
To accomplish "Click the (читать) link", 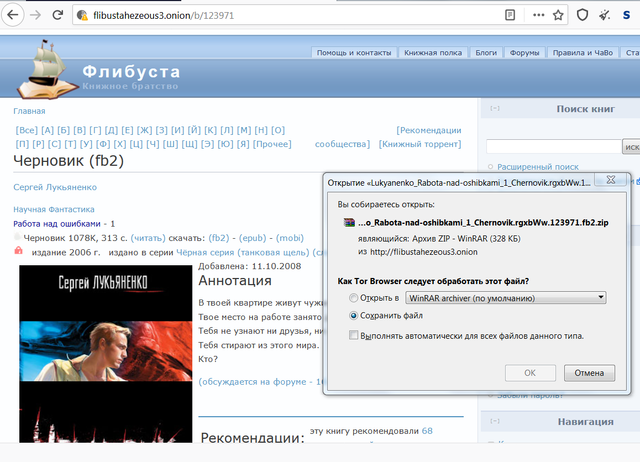I will click(148, 238).
